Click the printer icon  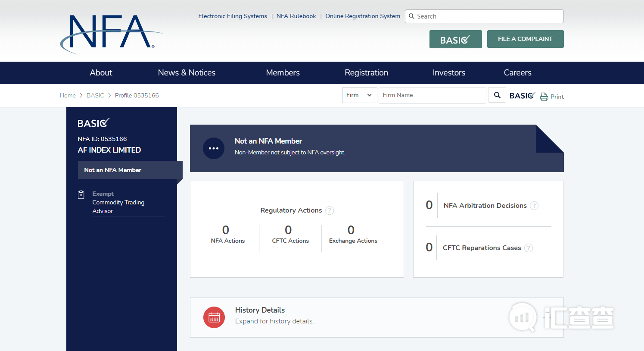pyautogui.click(x=544, y=97)
